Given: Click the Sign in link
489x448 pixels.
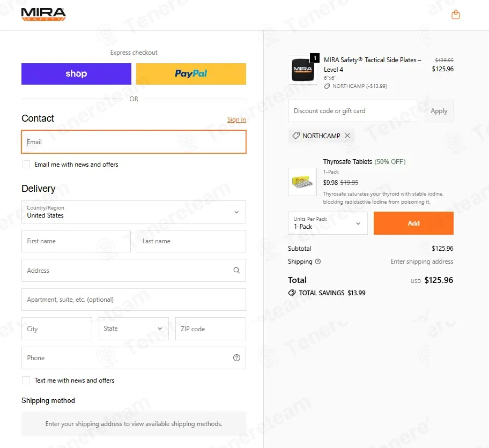Looking at the screenshot, I should tap(236, 120).
